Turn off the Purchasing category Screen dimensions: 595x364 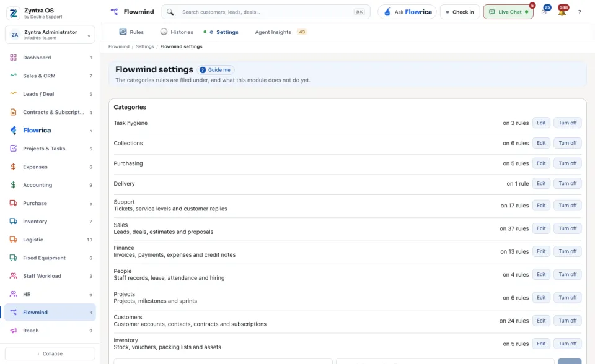tap(567, 163)
